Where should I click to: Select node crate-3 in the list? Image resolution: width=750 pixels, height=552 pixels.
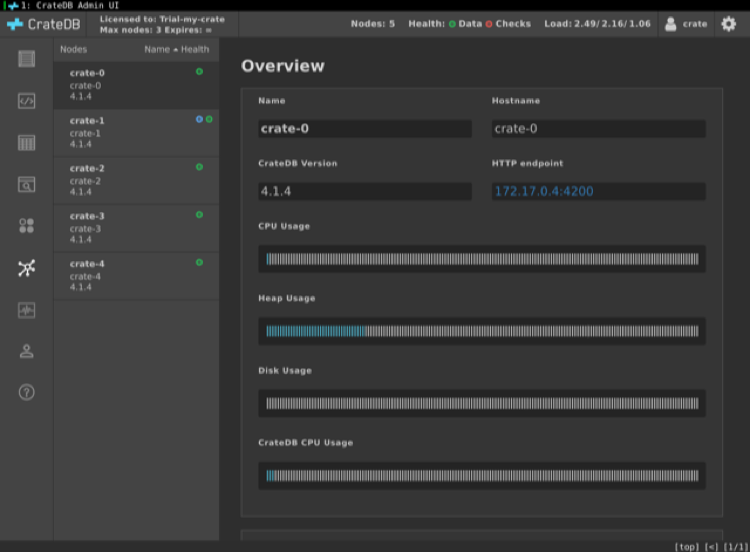135,228
